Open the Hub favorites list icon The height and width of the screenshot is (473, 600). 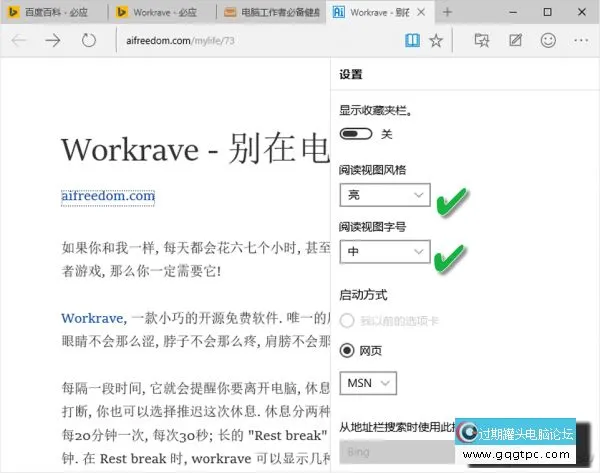[481, 41]
